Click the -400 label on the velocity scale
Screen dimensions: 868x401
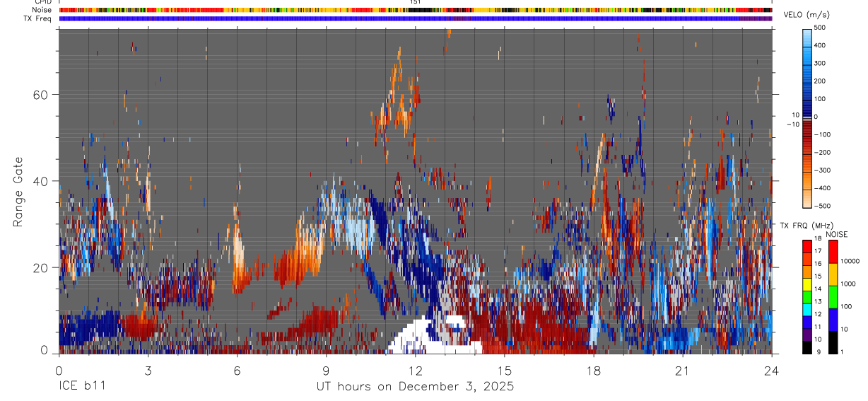click(823, 188)
